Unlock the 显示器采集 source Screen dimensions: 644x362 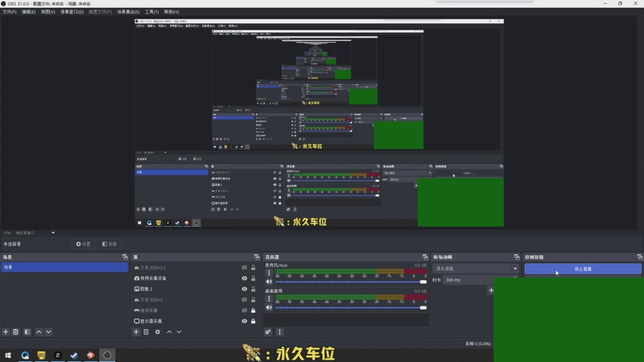pos(253,321)
